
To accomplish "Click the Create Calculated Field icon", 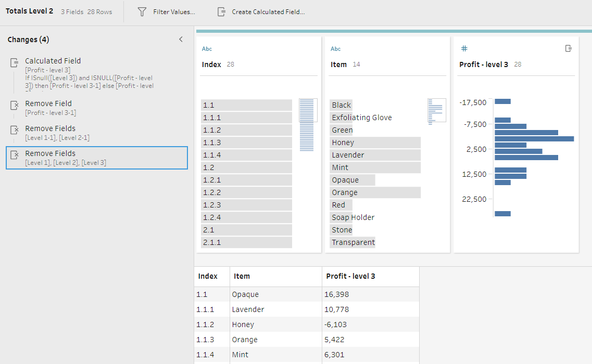I will (x=222, y=11).
